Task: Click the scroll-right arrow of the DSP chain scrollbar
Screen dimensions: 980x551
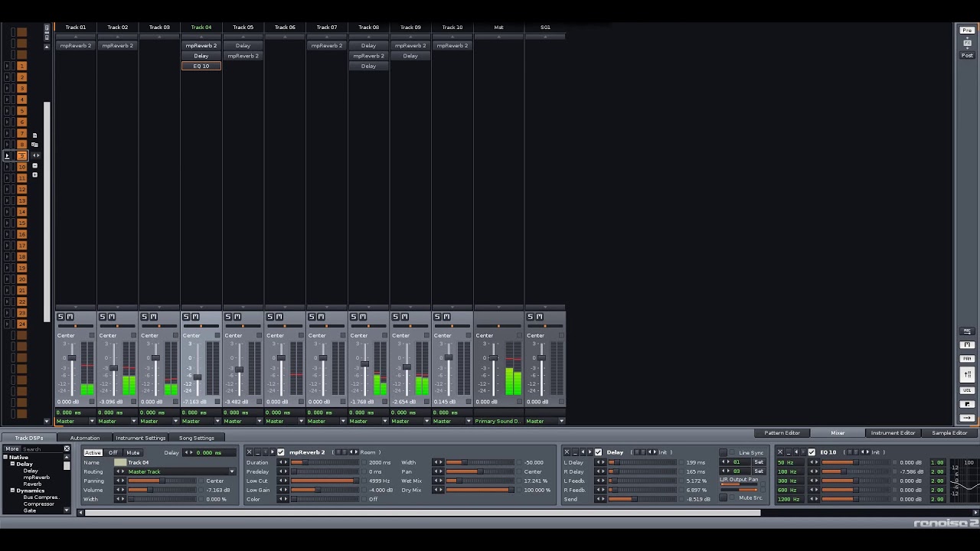Action: (x=975, y=513)
